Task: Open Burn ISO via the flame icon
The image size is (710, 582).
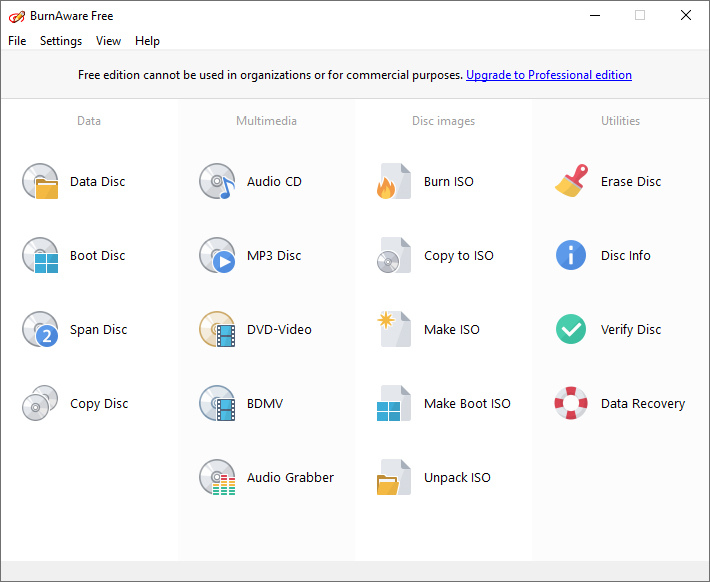Action: click(394, 182)
